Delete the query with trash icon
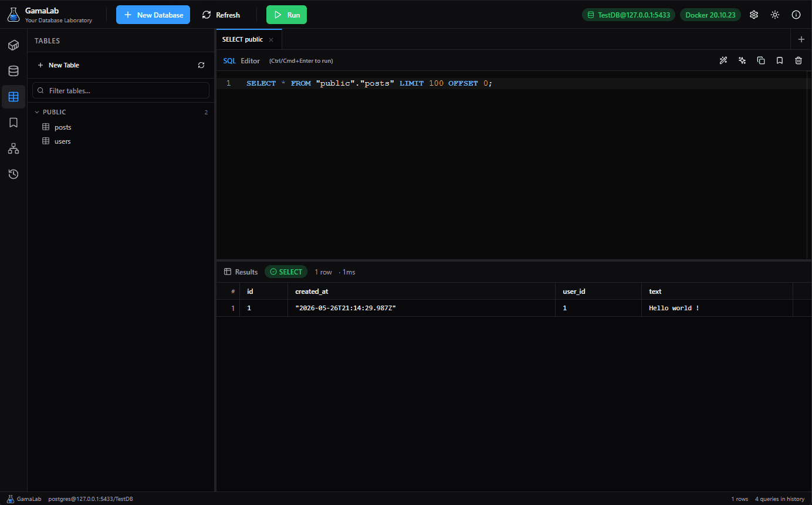This screenshot has height=505, width=812. tap(799, 60)
